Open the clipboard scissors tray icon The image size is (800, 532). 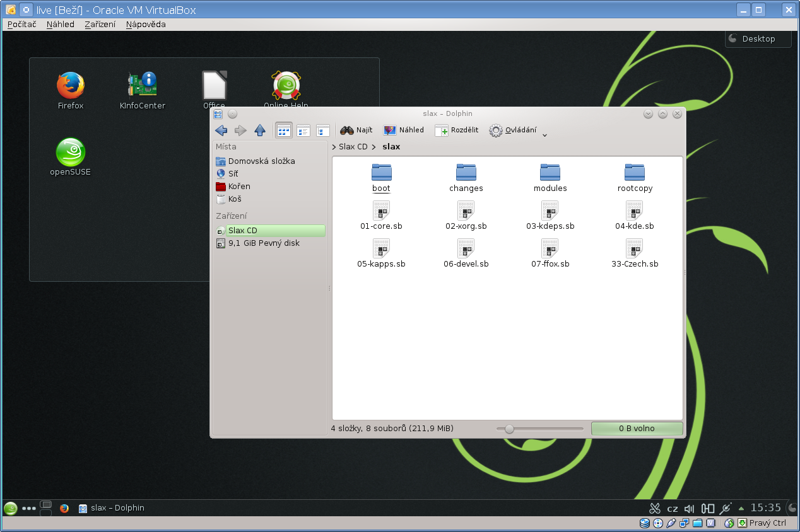click(x=654, y=508)
